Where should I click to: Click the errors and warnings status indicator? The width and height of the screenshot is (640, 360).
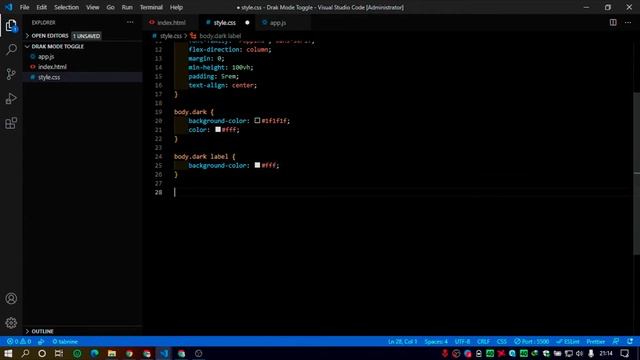point(19,342)
